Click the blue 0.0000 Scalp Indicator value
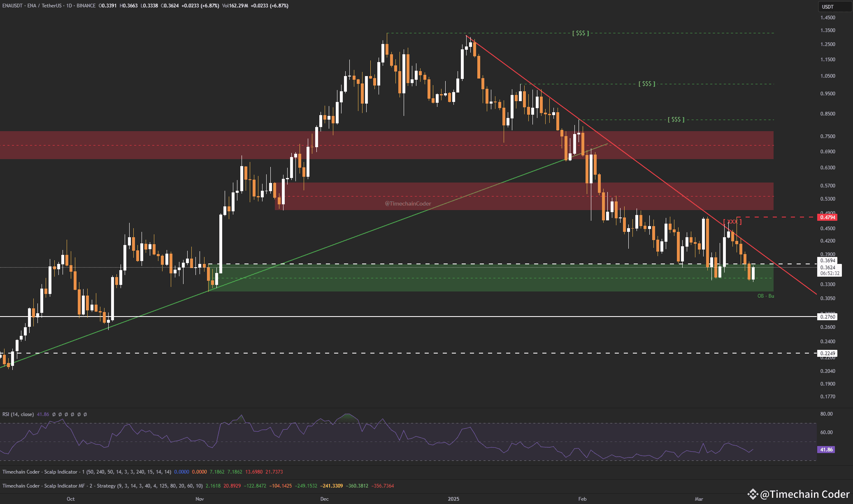853x504 pixels. (181, 472)
